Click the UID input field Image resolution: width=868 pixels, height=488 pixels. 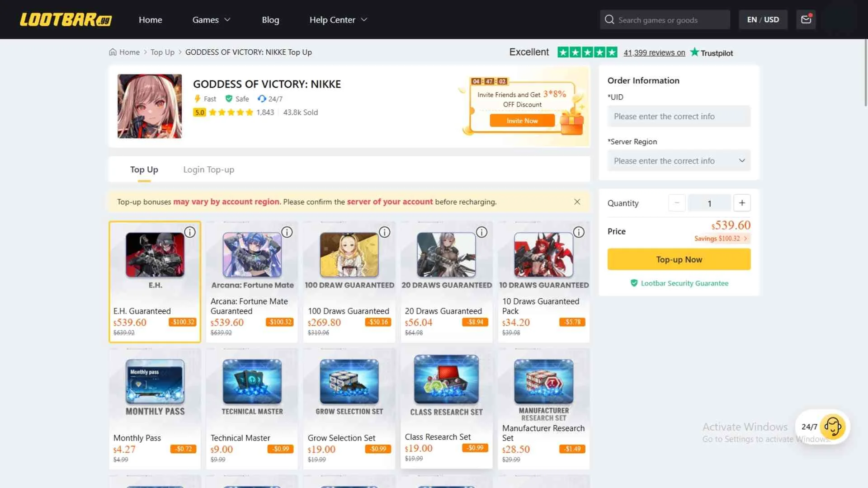click(679, 117)
